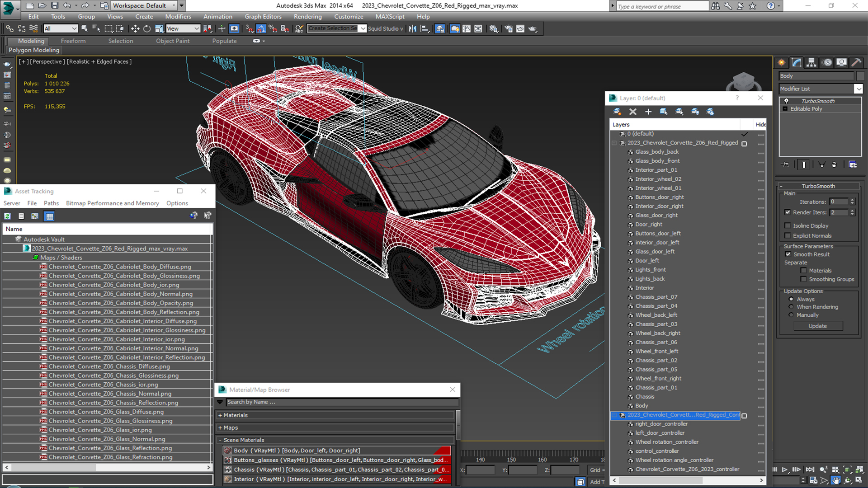Enable Separate by Smoothing Groups checkbox
The width and height of the screenshot is (868, 488).
tap(803, 279)
